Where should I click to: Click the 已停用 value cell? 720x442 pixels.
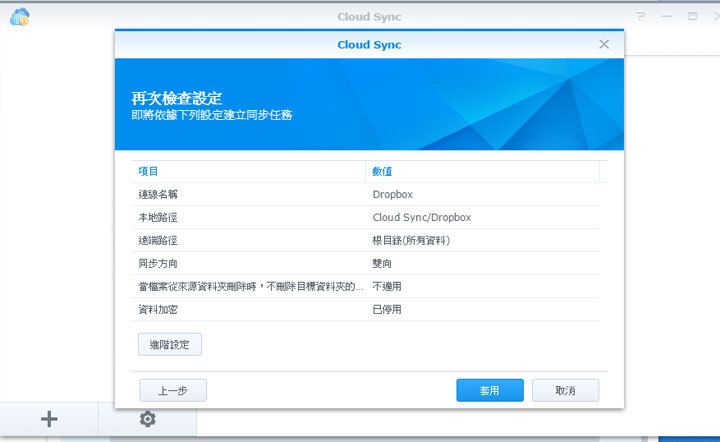point(387,309)
